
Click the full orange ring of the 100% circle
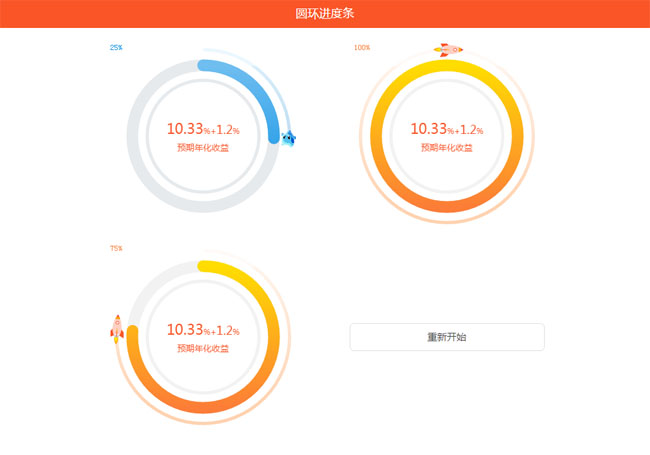[447, 205]
